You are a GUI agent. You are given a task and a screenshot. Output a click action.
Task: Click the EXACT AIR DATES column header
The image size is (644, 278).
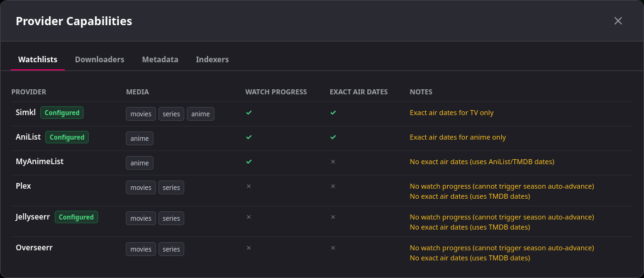coord(358,92)
